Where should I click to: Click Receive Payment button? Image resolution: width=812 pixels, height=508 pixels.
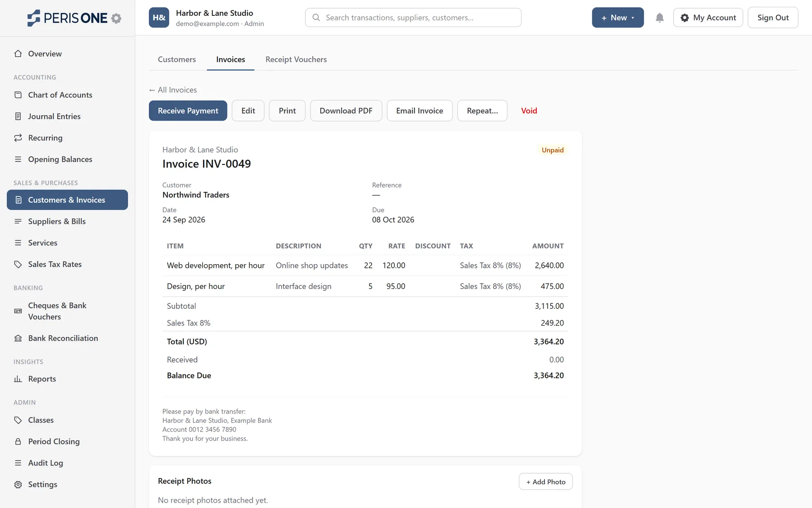[x=188, y=111]
